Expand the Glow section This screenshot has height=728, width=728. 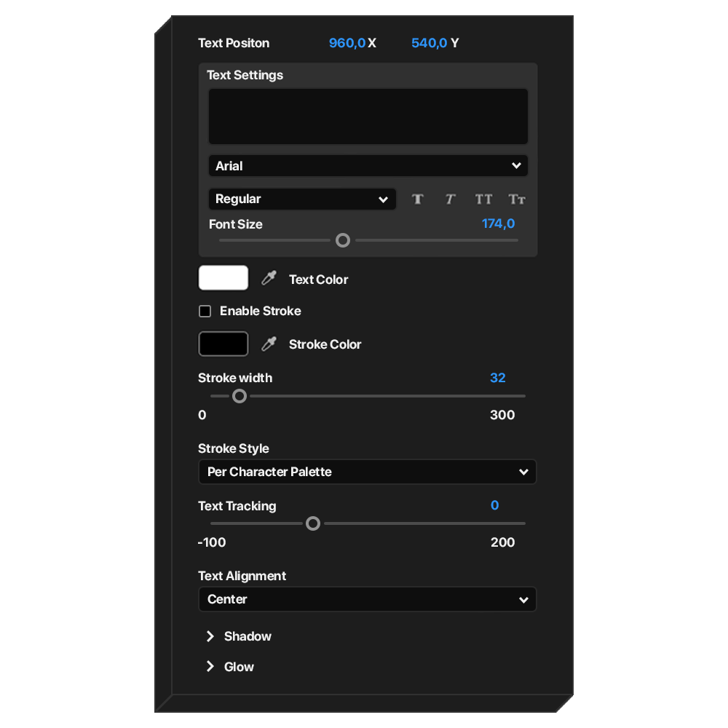pyautogui.click(x=210, y=667)
